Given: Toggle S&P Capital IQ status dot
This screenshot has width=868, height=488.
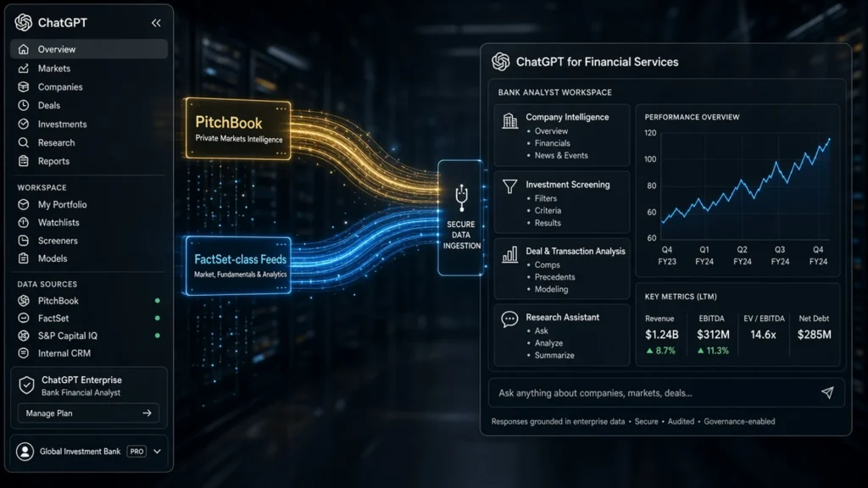Looking at the screenshot, I should coord(157,335).
